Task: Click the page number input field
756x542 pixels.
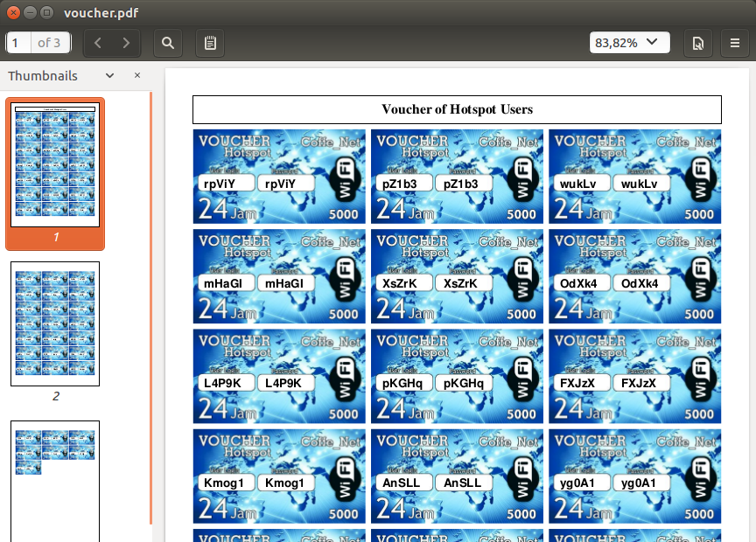Action: tap(18, 43)
